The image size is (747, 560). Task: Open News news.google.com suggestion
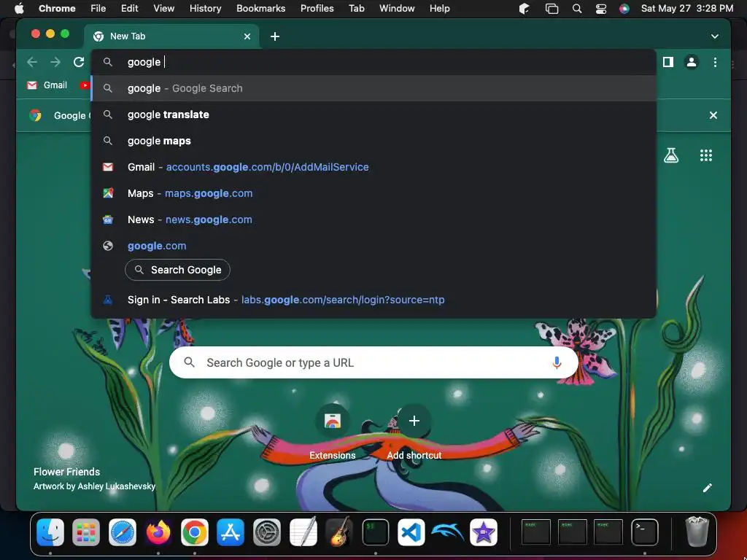point(373,219)
